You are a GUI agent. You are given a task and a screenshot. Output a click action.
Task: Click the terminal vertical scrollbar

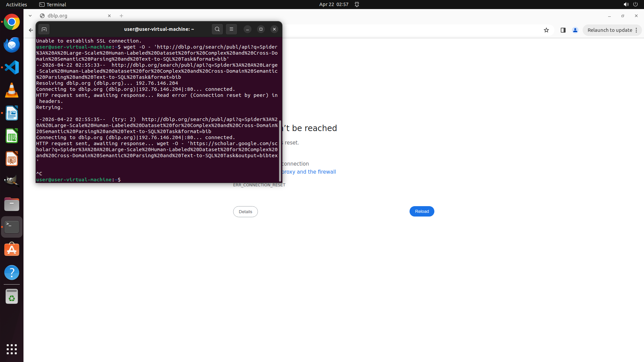(x=280, y=151)
